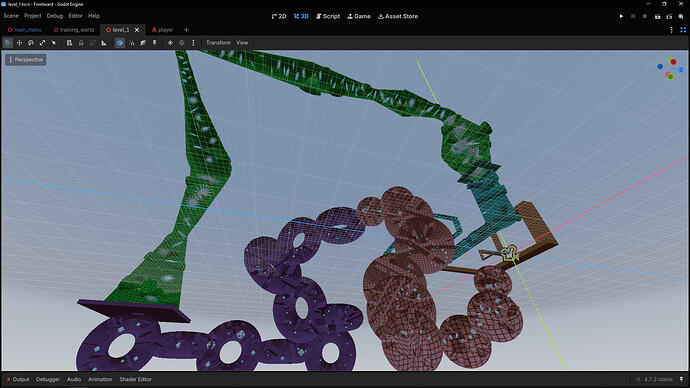
Task: Switch to the 3D workspace
Action: [x=301, y=16]
